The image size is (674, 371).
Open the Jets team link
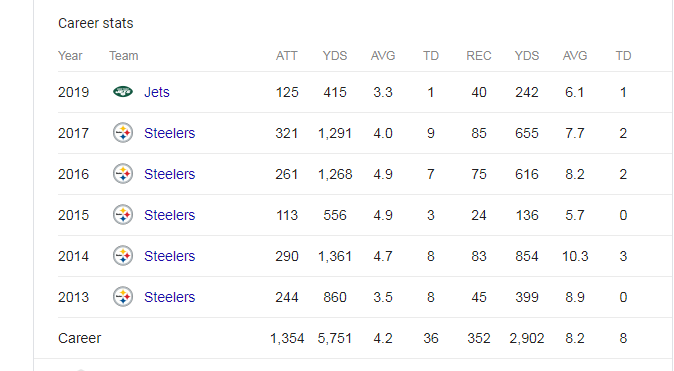click(157, 92)
